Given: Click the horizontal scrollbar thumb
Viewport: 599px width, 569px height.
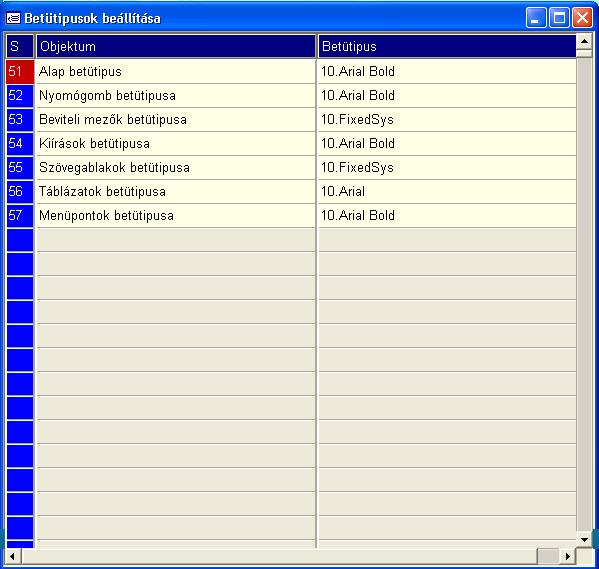Looking at the screenshot, I should coord(548,556).
